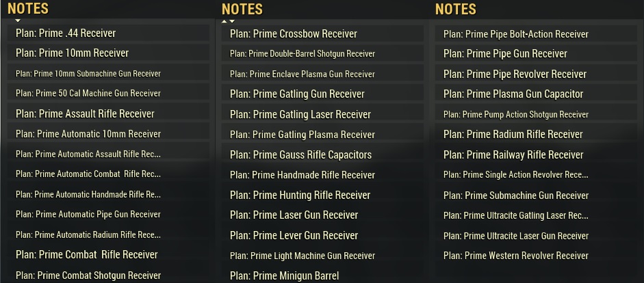
Task: Open Plan: Prime Gauss Rifle Capacitors
Action: (x=300, y=154)
